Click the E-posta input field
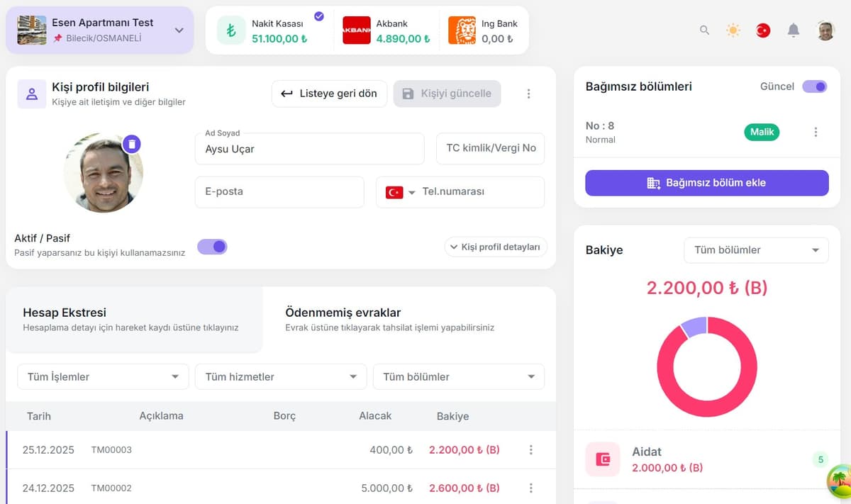The height and width of the screenshot is (504, 851). (x=279, y=192)
